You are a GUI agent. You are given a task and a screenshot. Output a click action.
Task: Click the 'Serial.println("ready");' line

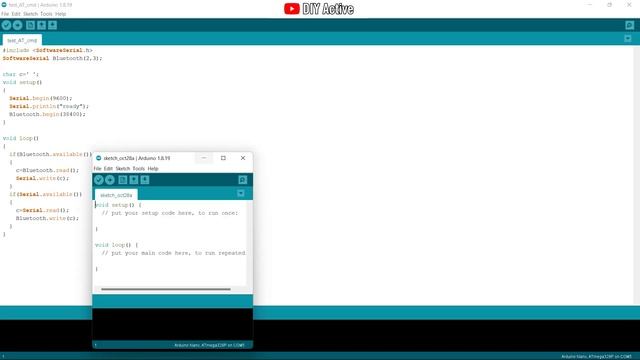(x=49, y=106)
